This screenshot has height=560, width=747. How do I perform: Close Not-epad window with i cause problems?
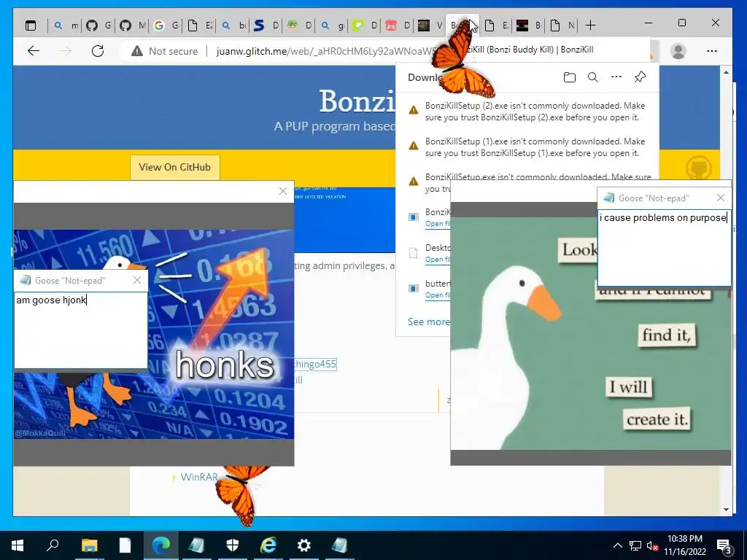point(720,198)
